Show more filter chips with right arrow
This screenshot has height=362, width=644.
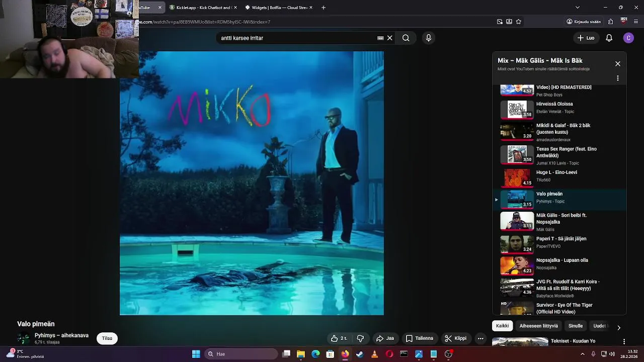(619, 327)
